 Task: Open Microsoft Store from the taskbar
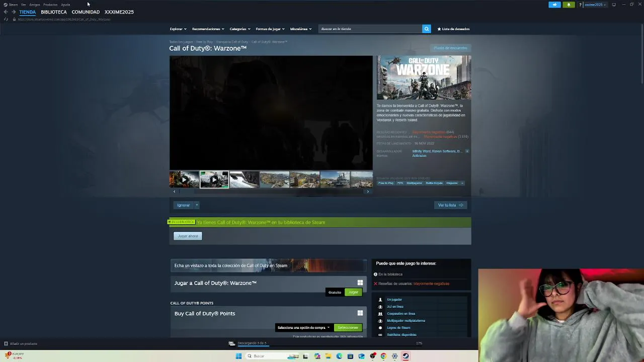tap(350, 356)
